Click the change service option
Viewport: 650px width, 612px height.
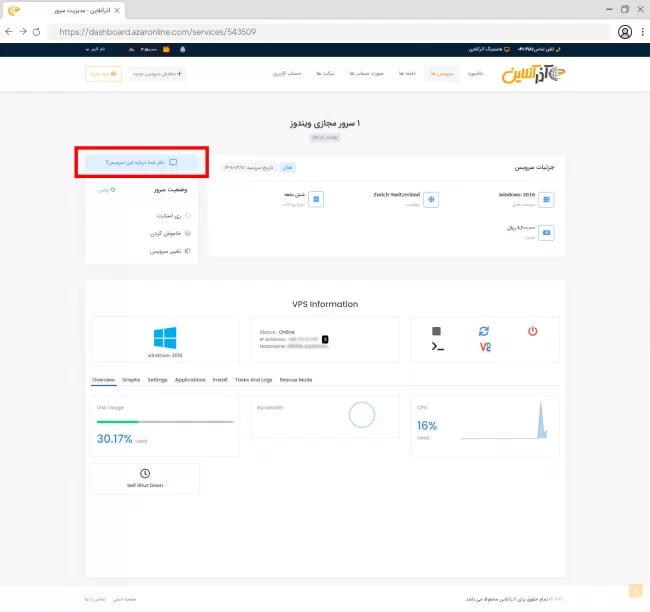[x=170, y=251]
